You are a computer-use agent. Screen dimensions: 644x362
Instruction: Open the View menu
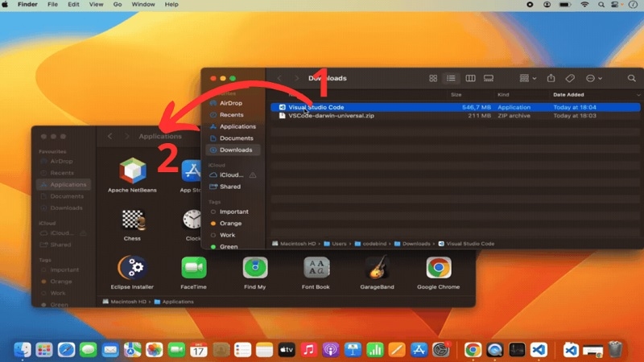tap(96, 5)
